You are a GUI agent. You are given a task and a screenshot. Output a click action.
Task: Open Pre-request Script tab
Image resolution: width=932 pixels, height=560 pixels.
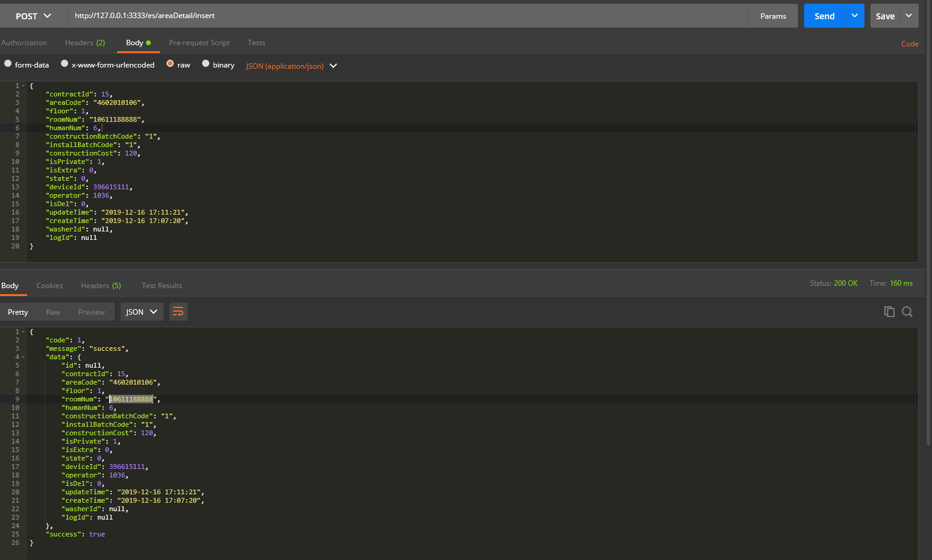tap(199, 43)
